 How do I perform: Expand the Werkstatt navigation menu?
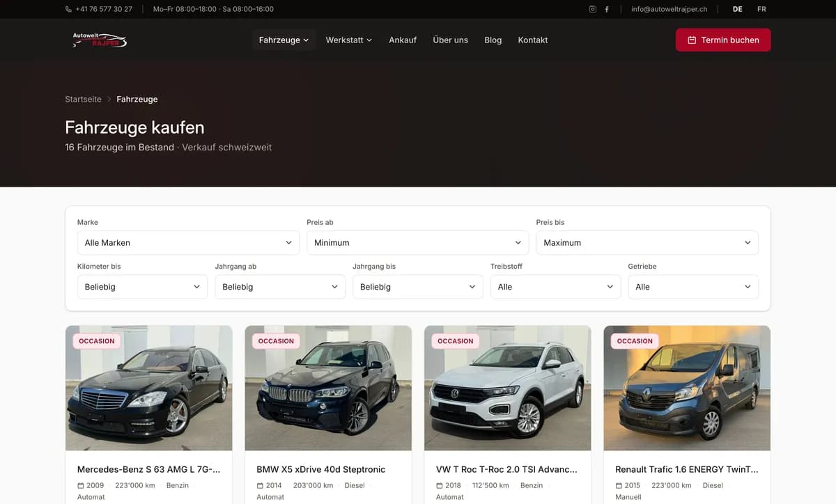tap(349, 40)
